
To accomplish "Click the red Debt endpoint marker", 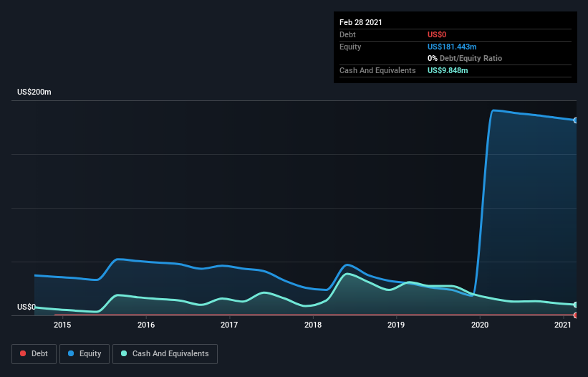I will [576, 315].
